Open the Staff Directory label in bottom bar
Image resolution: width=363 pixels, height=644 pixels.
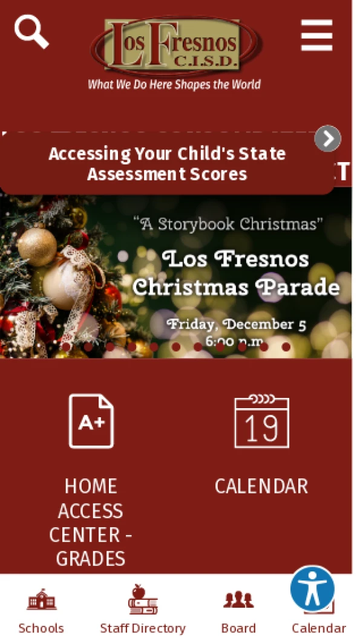pos(143,628)
